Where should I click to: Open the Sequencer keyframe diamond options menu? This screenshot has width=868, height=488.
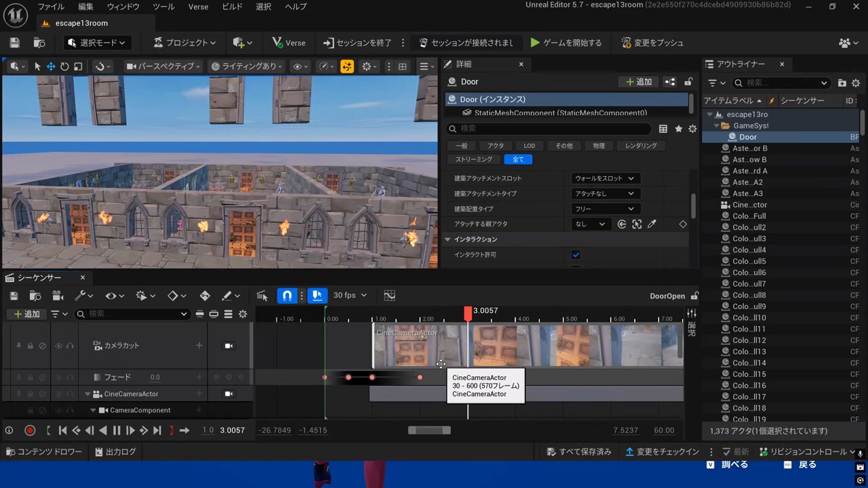[176, 296]
